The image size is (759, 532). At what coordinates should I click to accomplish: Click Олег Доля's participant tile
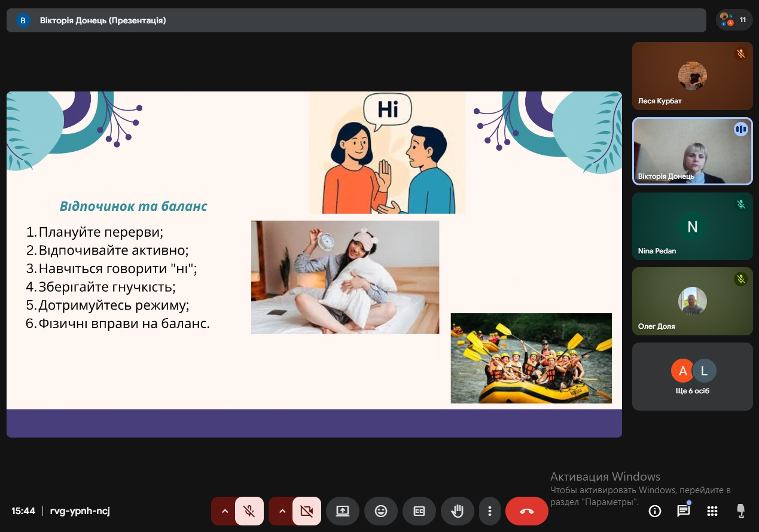tap(693, 301)
